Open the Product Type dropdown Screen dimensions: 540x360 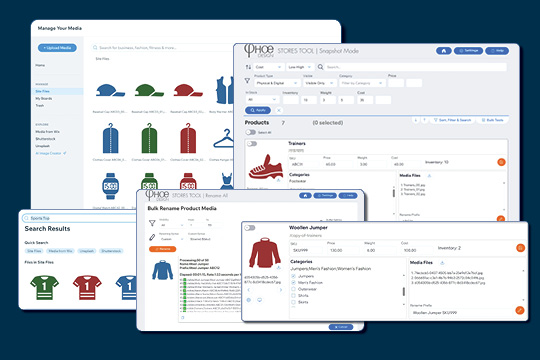tap(277, 83)
